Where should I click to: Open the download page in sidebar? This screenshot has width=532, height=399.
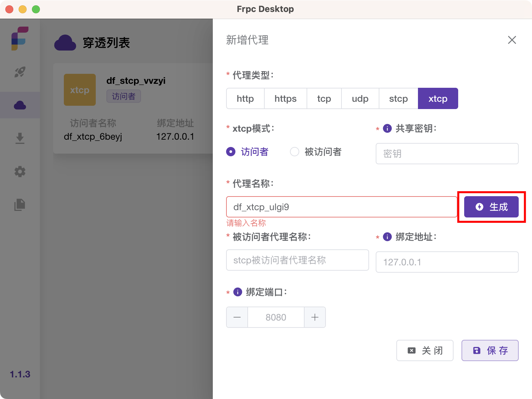[x=20, y=138]
